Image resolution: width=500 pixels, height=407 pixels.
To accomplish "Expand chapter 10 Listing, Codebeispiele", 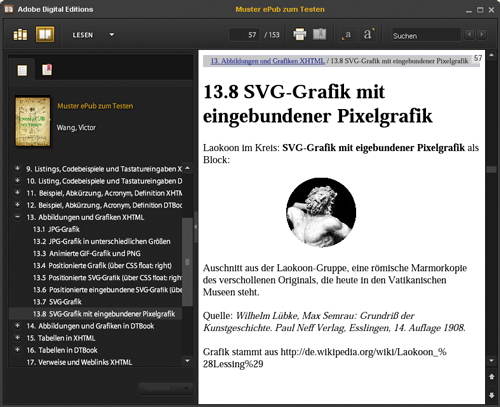I will pyautogui.click(x=17, y=180).
